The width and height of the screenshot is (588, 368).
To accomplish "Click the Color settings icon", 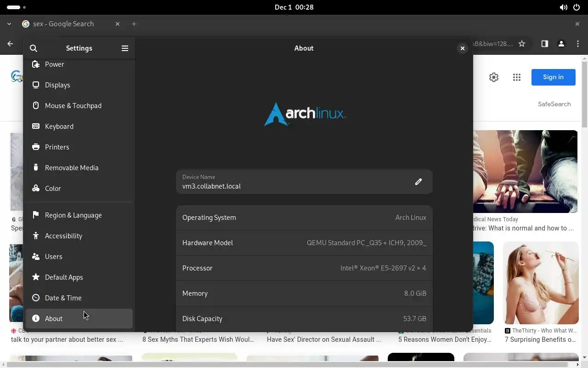I will point(36,188).
